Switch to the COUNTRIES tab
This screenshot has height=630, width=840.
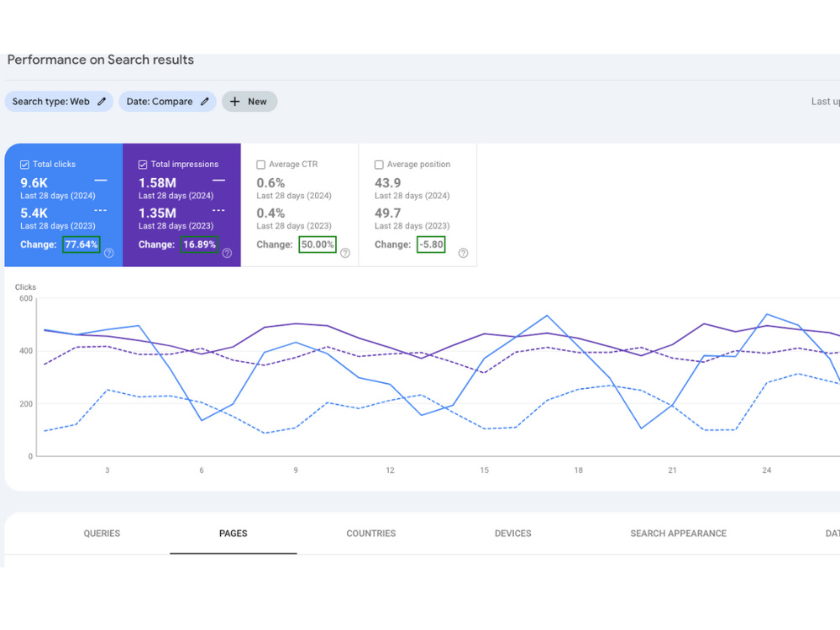(x=370, y=533)
